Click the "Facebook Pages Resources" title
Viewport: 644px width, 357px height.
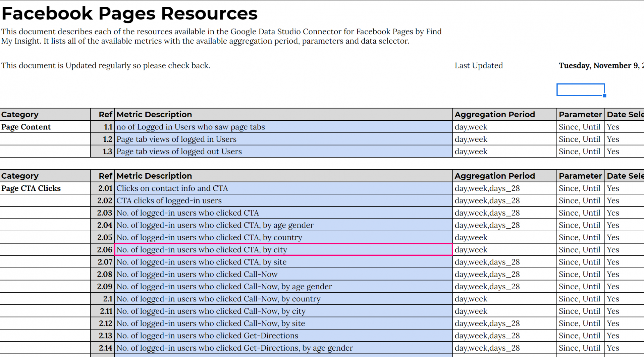point(129,14)
